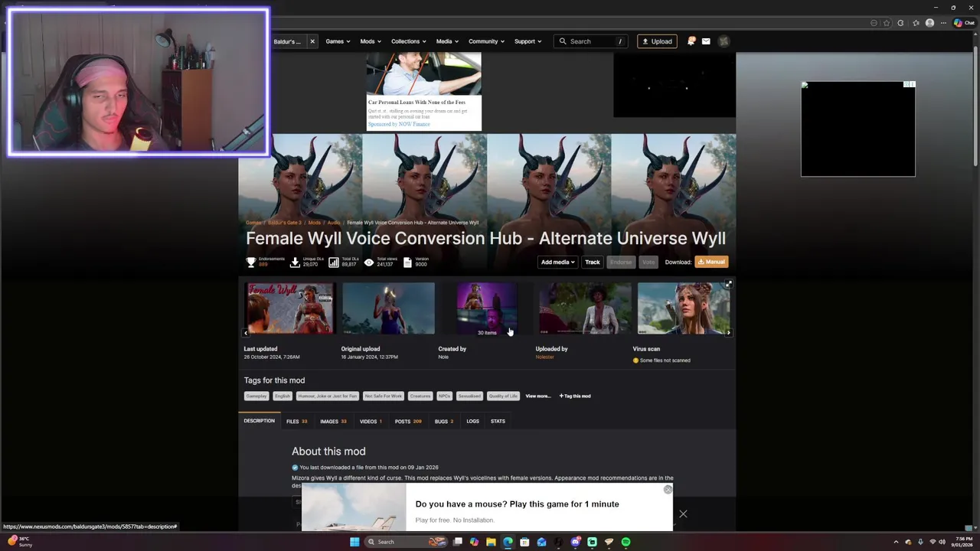Click the Manual download button
This screenshot has height=551, width=980.
[711, 262]
